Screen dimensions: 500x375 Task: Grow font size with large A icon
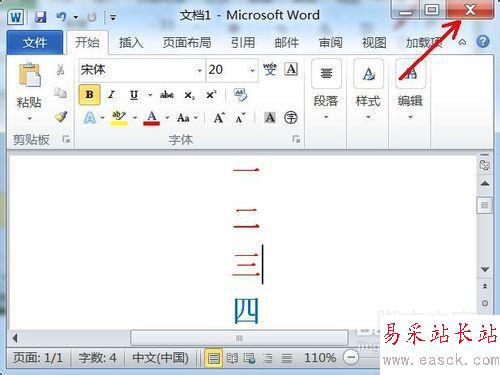pyautogui.click(x=219, y=118)
